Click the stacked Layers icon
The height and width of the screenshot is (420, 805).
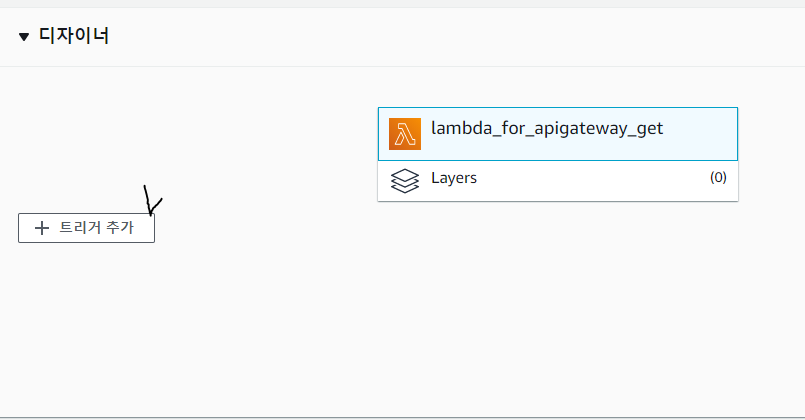coord(405,181)
